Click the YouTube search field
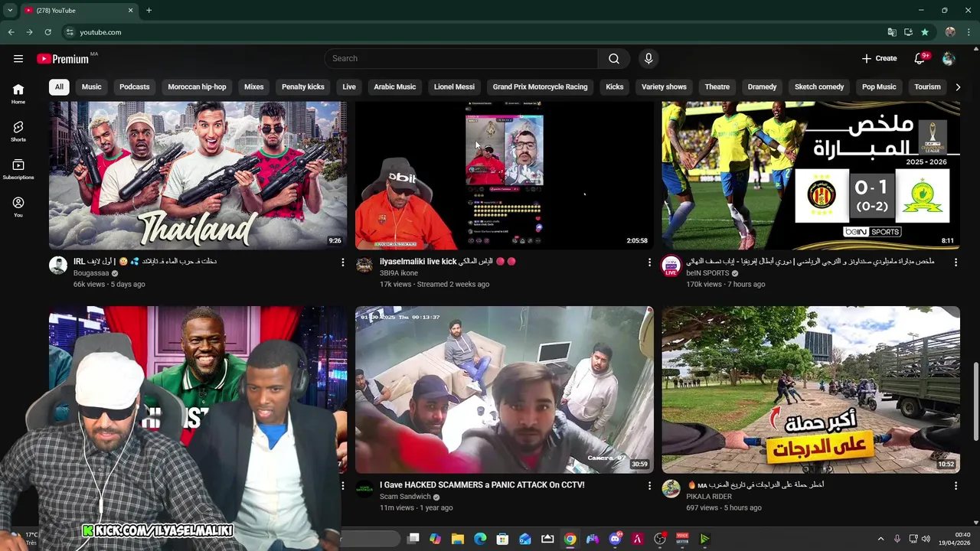980x551 pixels. pos(461,58)
